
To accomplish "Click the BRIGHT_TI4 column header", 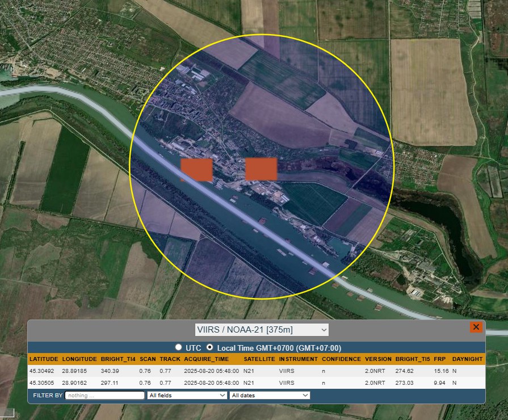I will point(117,359).
